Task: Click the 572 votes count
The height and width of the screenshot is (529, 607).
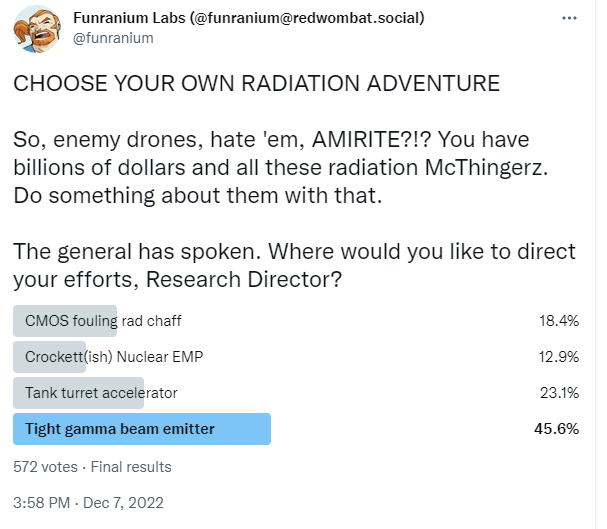Action: pyautogui.click(x=45, y=467)
